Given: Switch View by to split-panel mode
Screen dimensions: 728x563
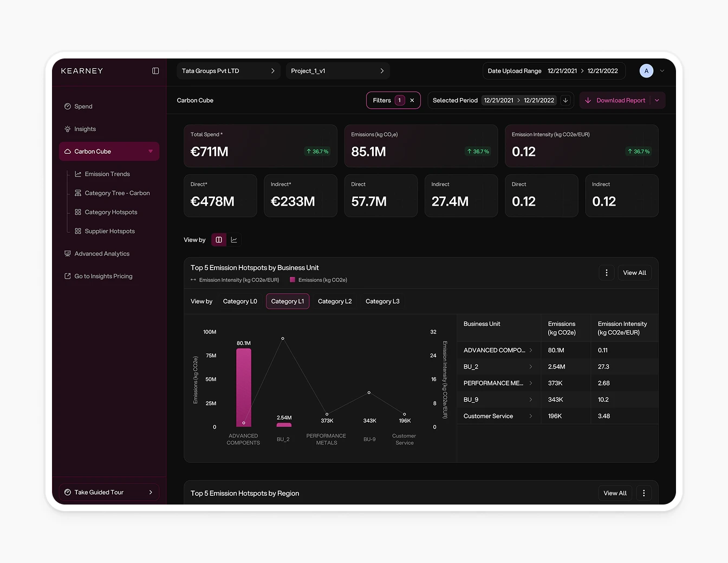Looking at the screenshot, I should (218, 239).
